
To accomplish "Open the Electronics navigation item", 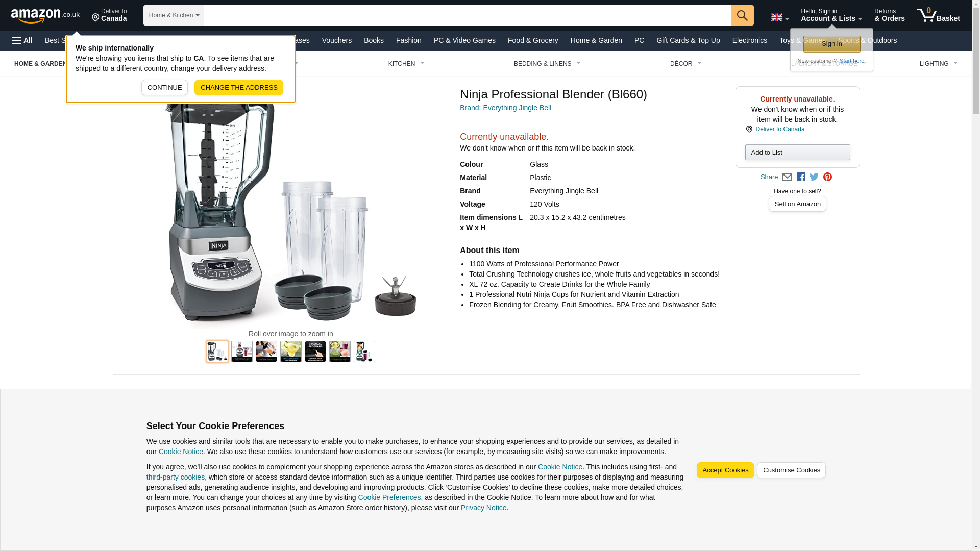I will (749, 40).
